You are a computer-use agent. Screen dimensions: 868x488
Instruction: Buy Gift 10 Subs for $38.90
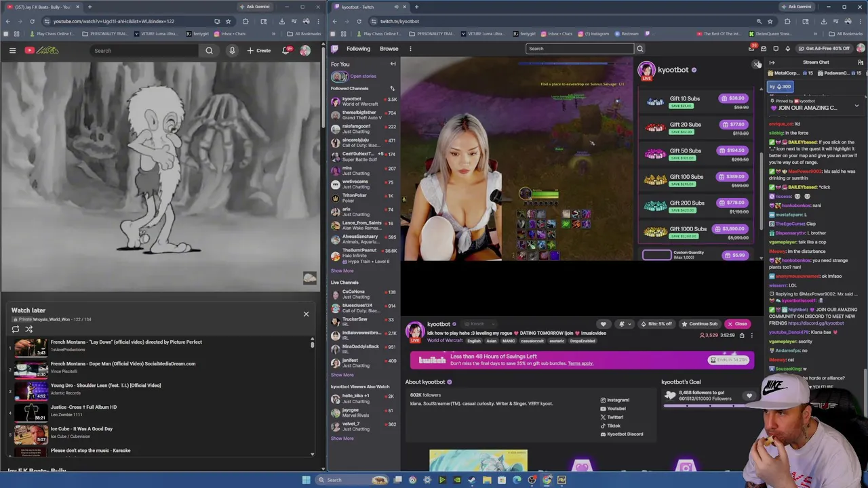734,98
